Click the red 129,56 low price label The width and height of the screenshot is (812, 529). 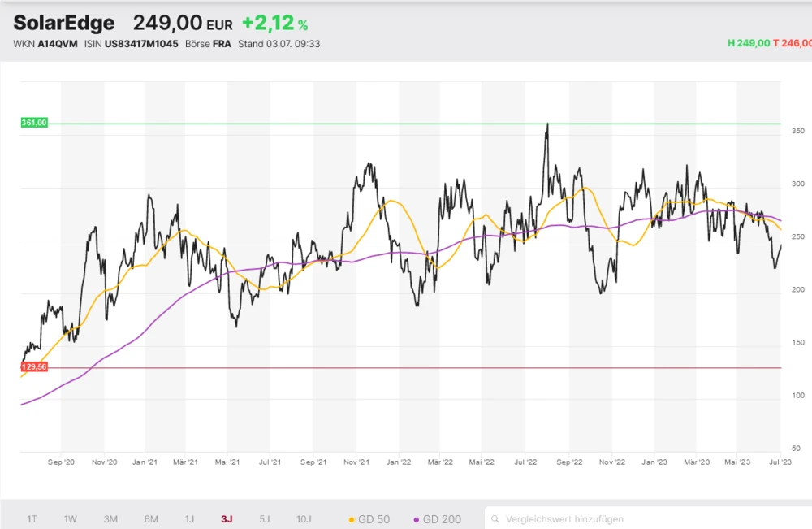tap(35, 367)
